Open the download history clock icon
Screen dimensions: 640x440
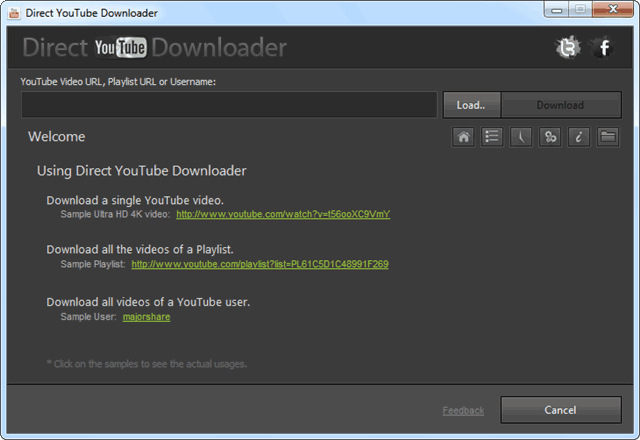521,137
